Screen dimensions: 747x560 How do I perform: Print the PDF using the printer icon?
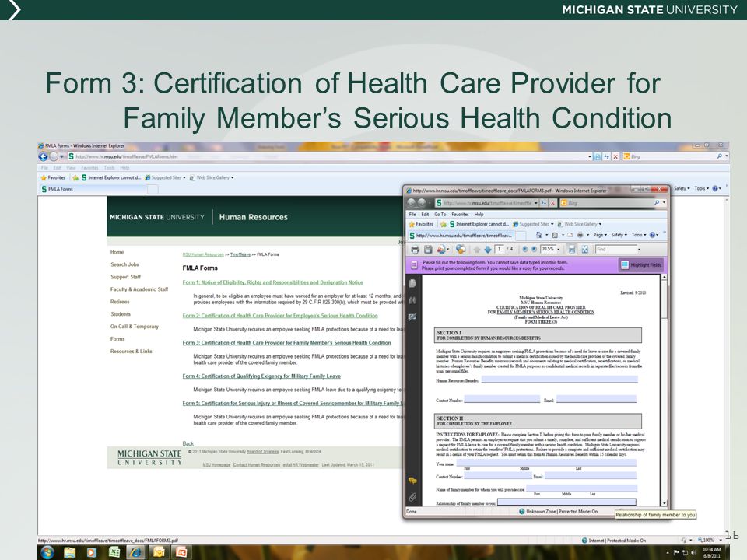coord(415,249)
